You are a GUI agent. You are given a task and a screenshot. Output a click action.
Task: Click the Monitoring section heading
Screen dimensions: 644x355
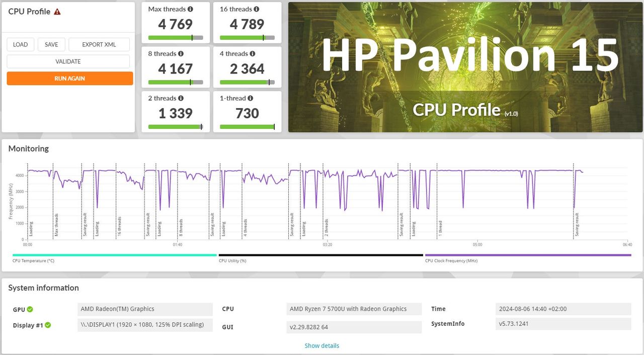tap(29, 149)
